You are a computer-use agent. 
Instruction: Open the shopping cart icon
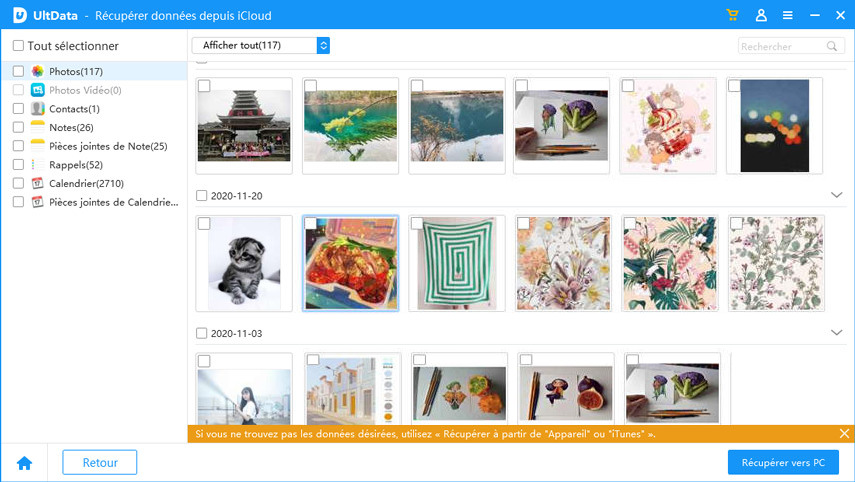click(732, 15)
